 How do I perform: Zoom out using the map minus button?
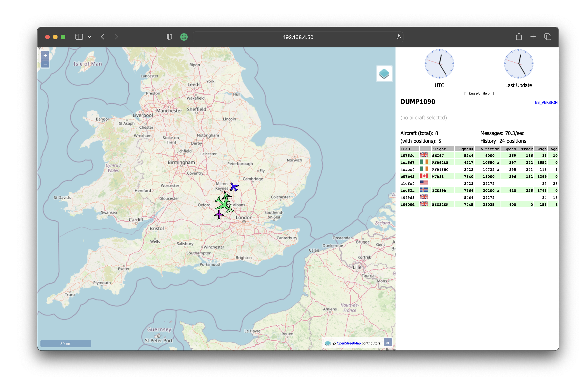point(45,64)
